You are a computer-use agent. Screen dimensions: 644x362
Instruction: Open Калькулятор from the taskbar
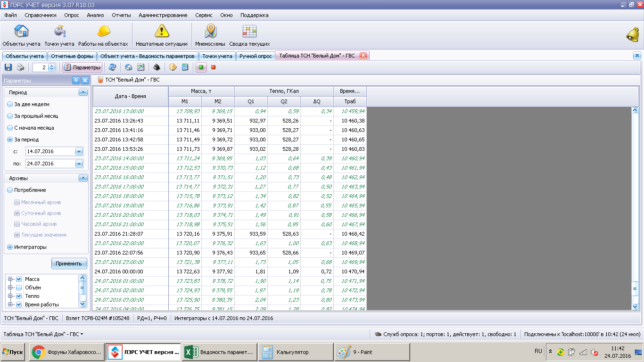(x=295, y=352)
